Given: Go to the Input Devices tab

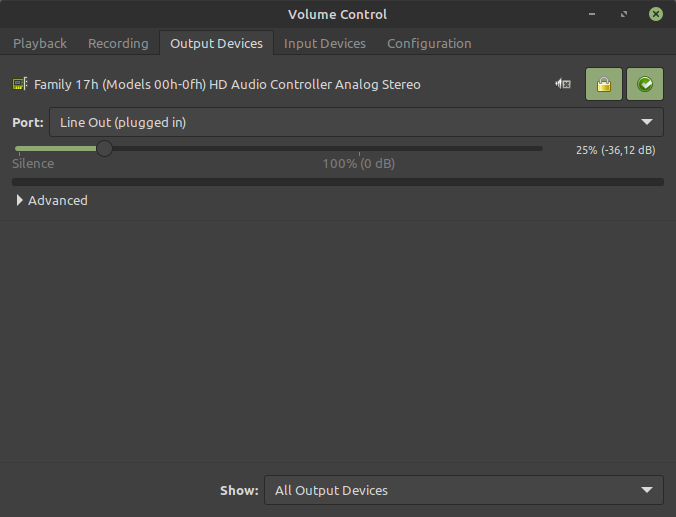Looking at the screenshot, I should tap(325, 43).
